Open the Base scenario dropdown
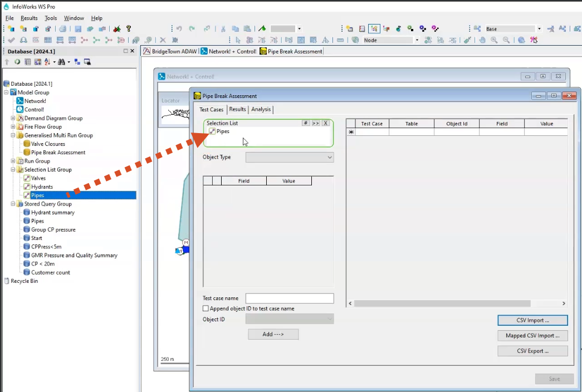Screen dimensions: 582x392 point(539,28)
